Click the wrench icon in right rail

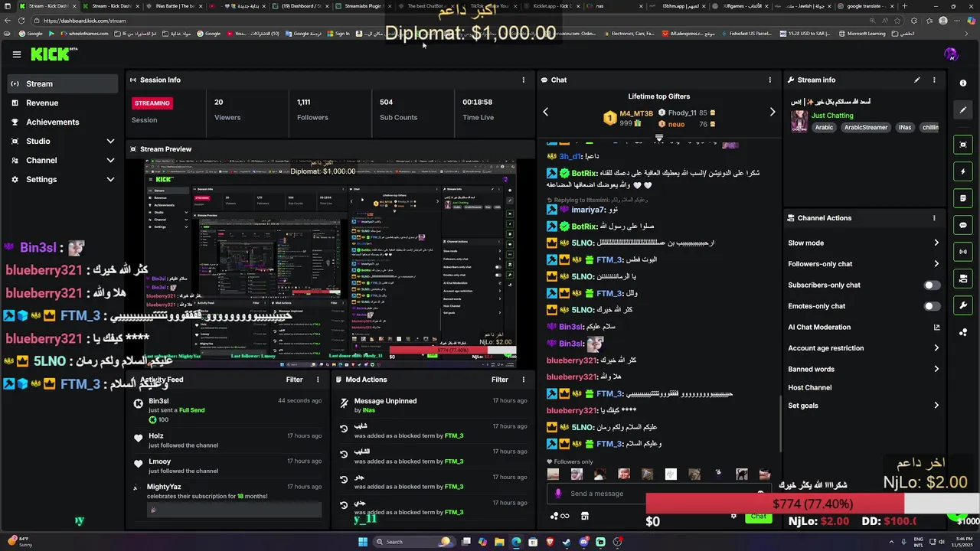[x=963, y=305]
